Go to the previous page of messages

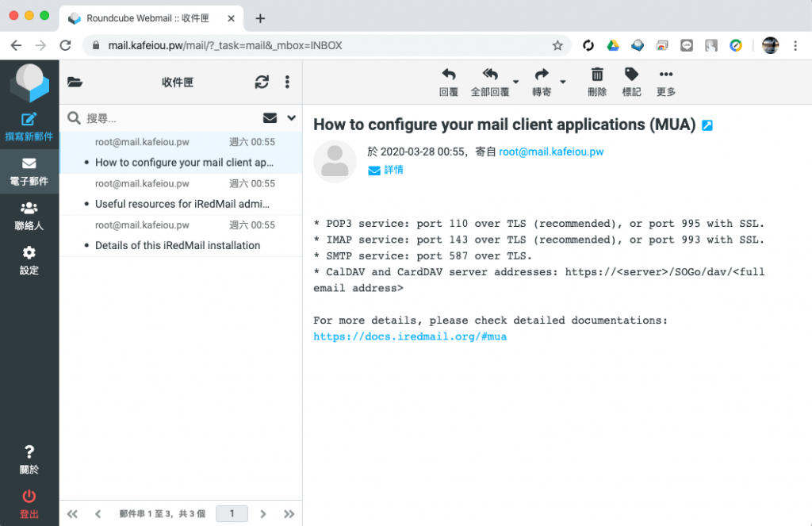98,514
